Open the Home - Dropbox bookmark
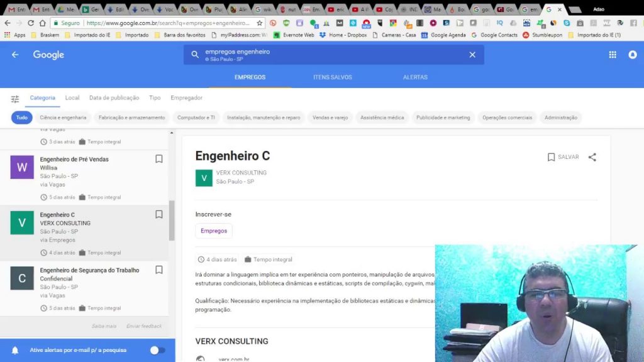 (x=343, y=35)
